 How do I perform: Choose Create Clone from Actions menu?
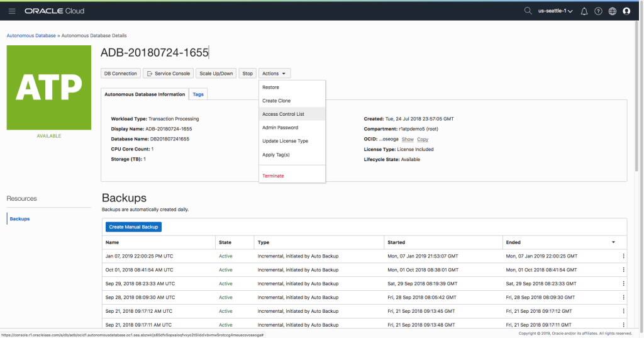(x=277, y=101)
